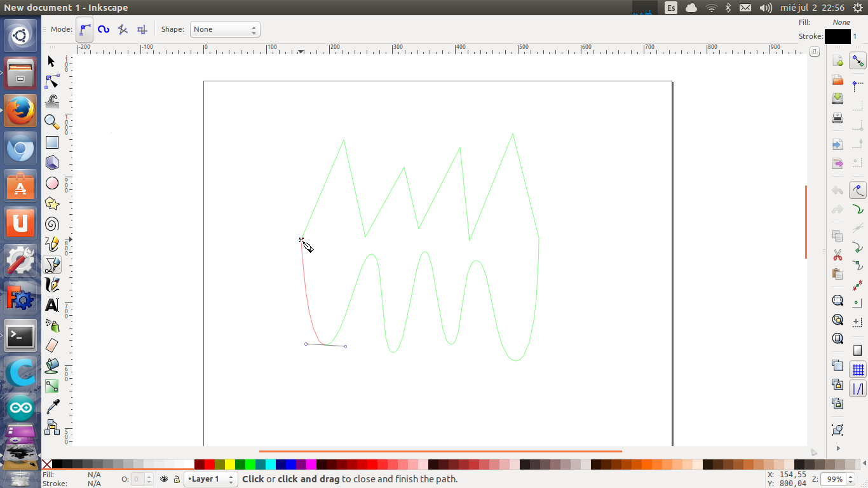This screenshot has width=868, height=488.
Task: Choose the Star and polygon tool
Action: pos(52,203)
